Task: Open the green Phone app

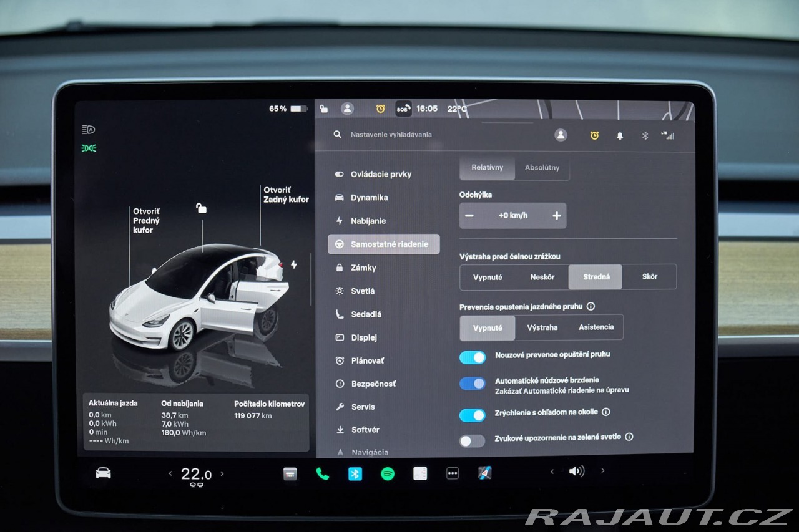Action: click(323, 473)
